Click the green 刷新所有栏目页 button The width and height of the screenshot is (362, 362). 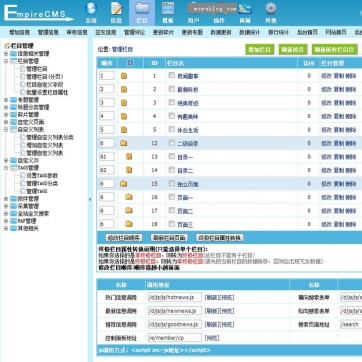335,50
